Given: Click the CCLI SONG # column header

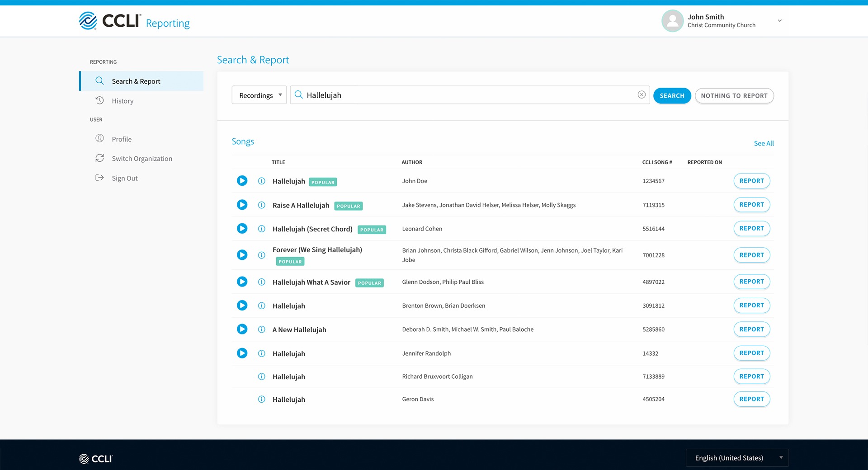Looking at the screenshot, I should pyautogui.click(x=657, y=162).
